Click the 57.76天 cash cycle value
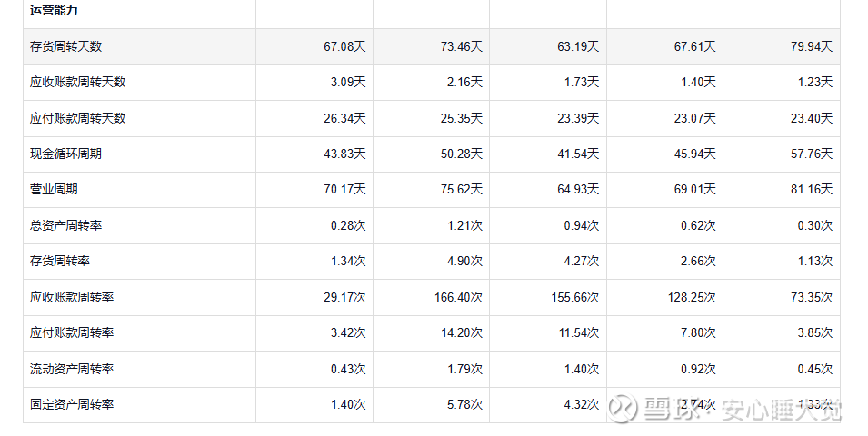Image resolution: width=868 pixels, height=436 pixels. pos(812,154)
